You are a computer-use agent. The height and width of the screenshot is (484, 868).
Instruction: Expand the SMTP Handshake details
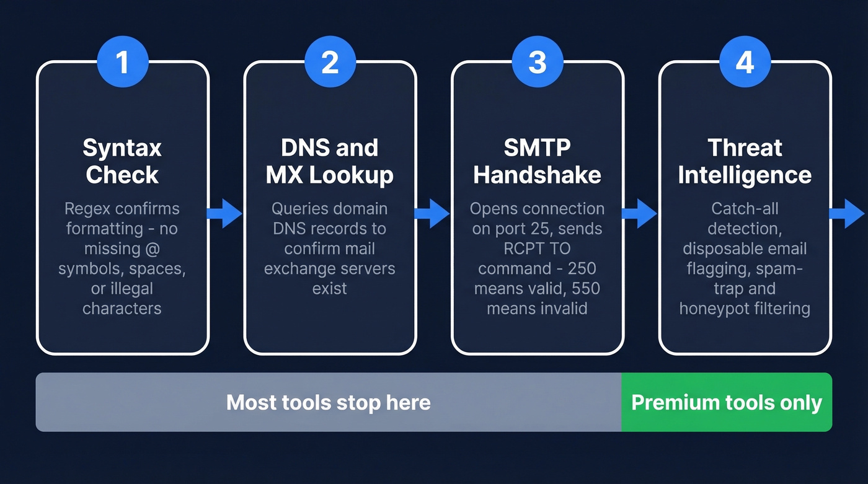(537, 258)
